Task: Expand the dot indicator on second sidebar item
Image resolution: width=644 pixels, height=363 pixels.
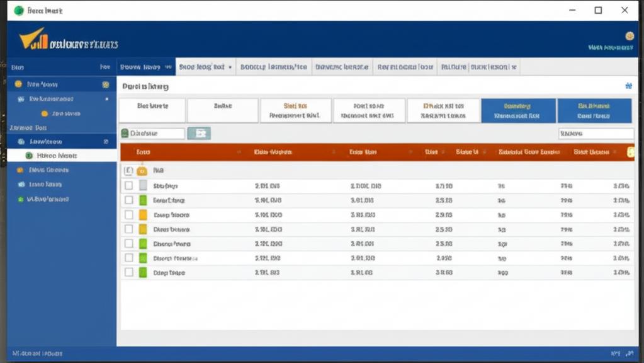Action: pyautogui.click(x=107, y=99)
